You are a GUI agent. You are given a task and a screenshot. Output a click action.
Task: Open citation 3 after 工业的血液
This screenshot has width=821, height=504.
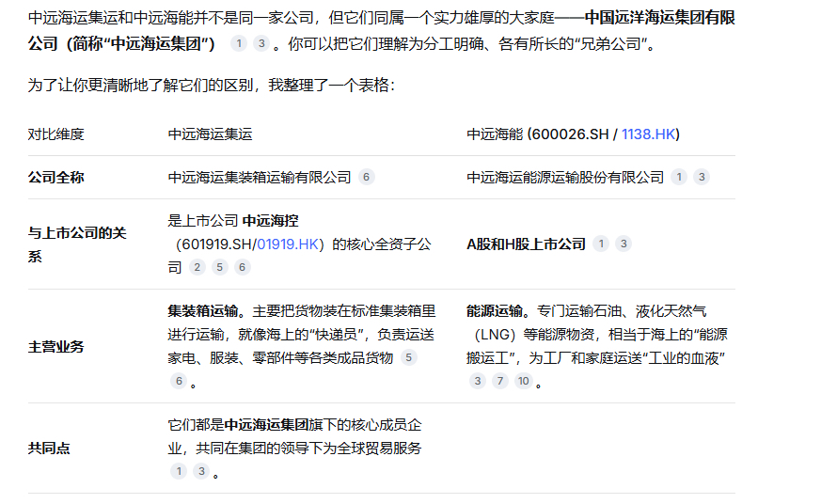(x=477, y=381)
